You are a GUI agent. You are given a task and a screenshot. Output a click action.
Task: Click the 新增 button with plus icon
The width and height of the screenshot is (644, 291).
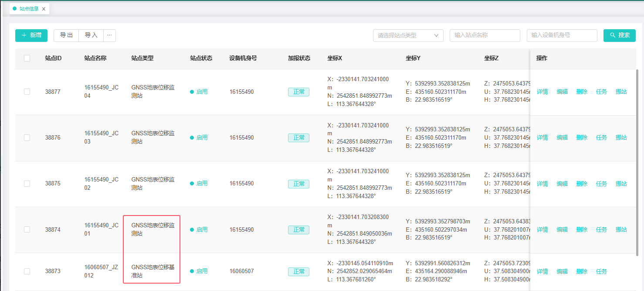31,35
